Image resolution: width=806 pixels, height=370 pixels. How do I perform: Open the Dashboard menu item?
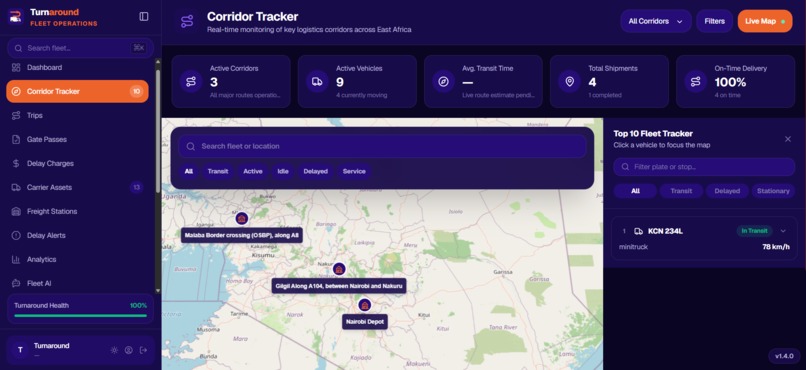coord(77,67)
